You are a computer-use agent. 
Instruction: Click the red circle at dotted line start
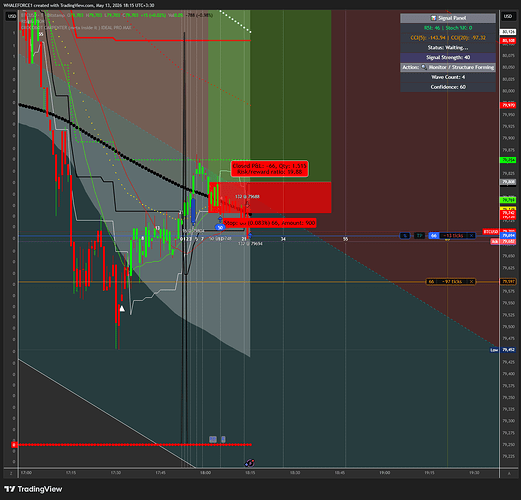[x=14, y=445]
